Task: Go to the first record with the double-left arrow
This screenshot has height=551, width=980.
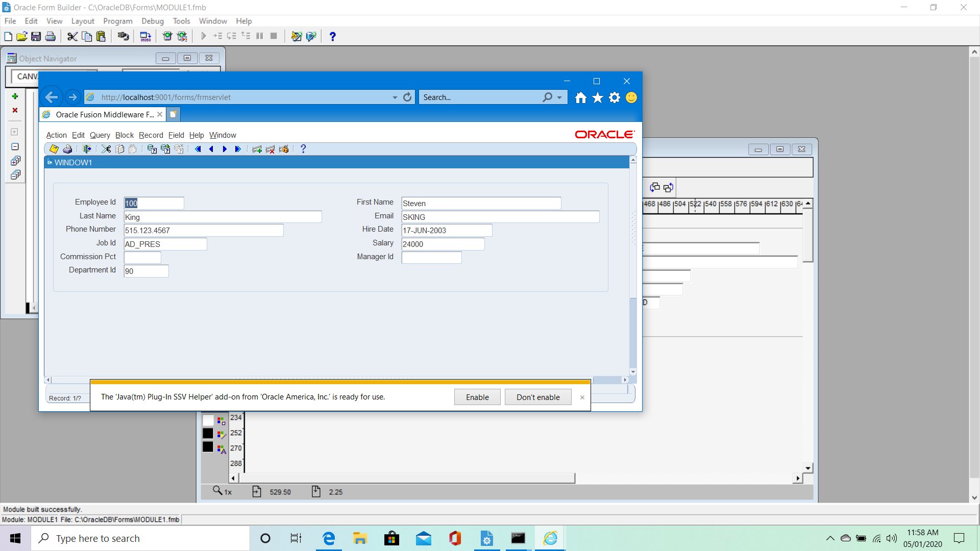Action: coord(198,149)
